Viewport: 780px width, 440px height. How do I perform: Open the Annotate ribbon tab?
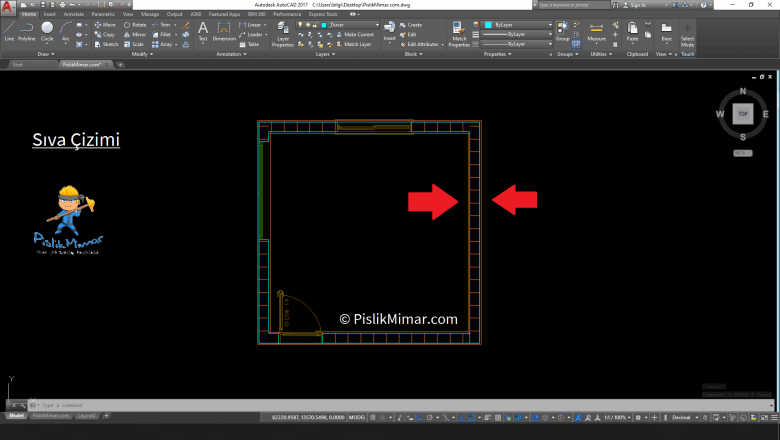pos(74,15)
